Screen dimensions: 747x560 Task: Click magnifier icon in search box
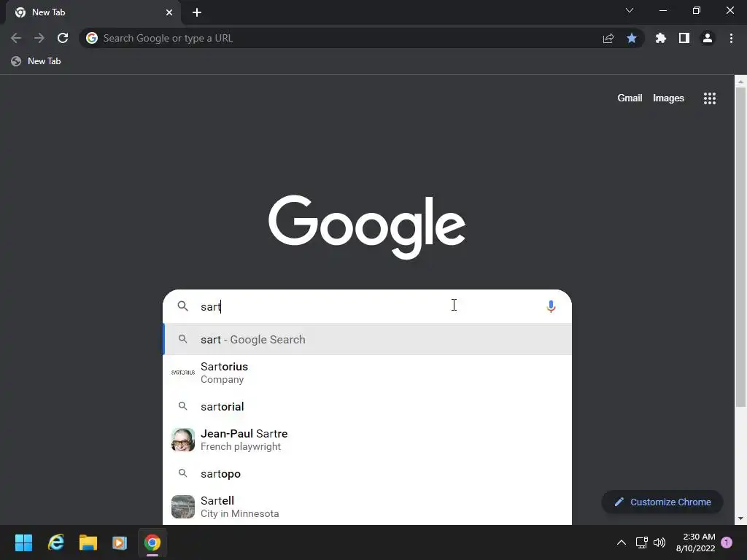coord(183,306)
